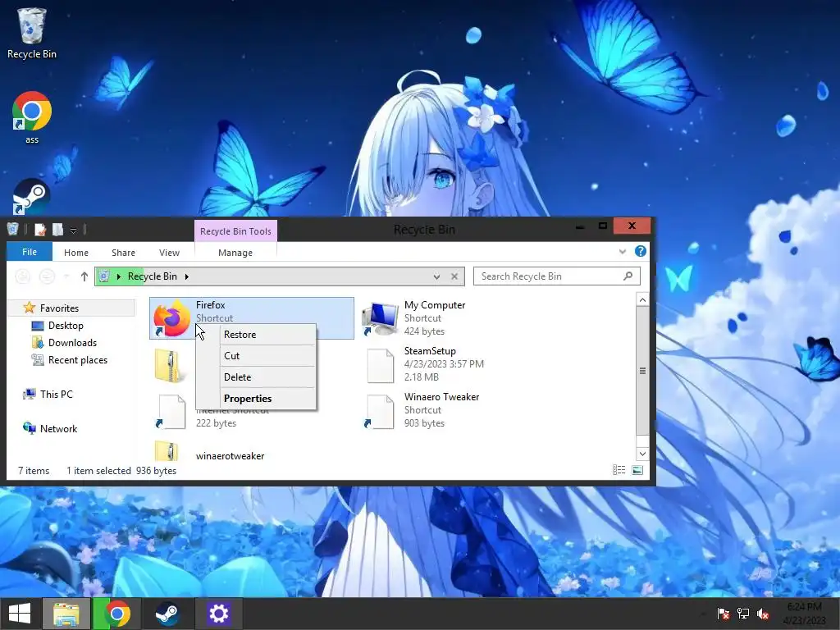Open the Steam desktop shortcut

pyautogui.click(x=32, y=197)
